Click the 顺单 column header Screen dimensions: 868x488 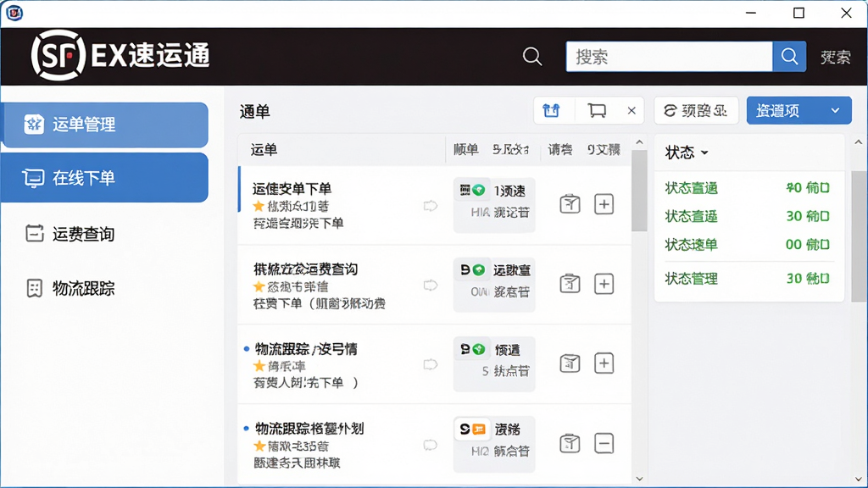[465, 149]
